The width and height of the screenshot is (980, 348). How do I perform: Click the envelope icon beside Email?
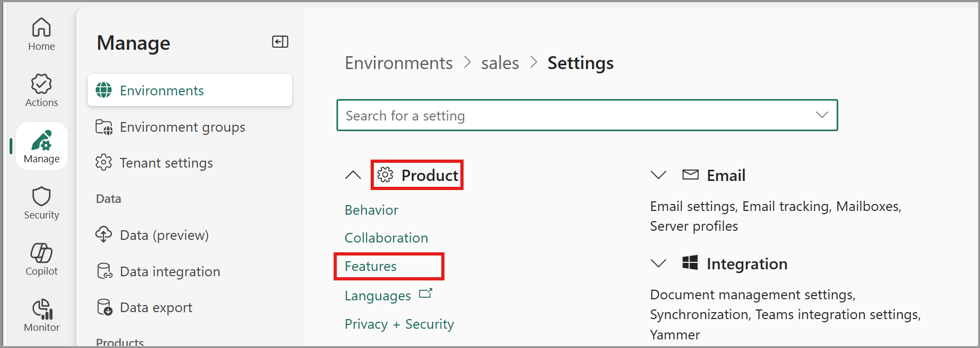coord(690,175)
